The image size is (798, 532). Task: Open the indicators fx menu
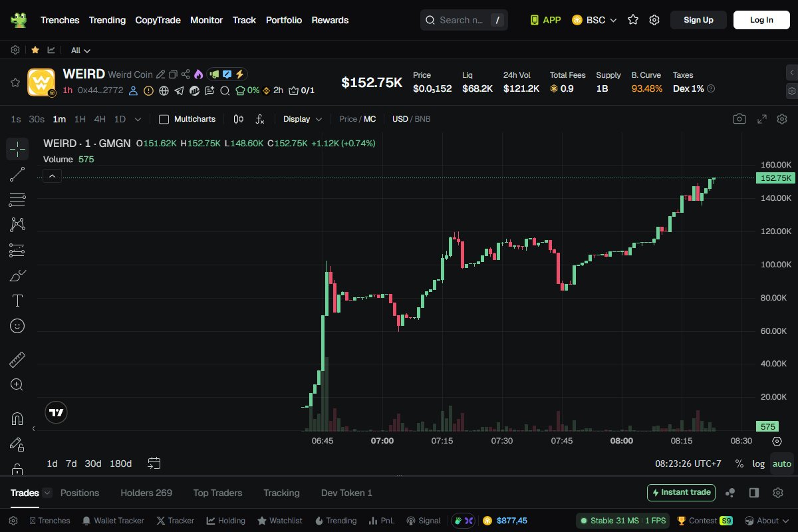coord(260,119)
